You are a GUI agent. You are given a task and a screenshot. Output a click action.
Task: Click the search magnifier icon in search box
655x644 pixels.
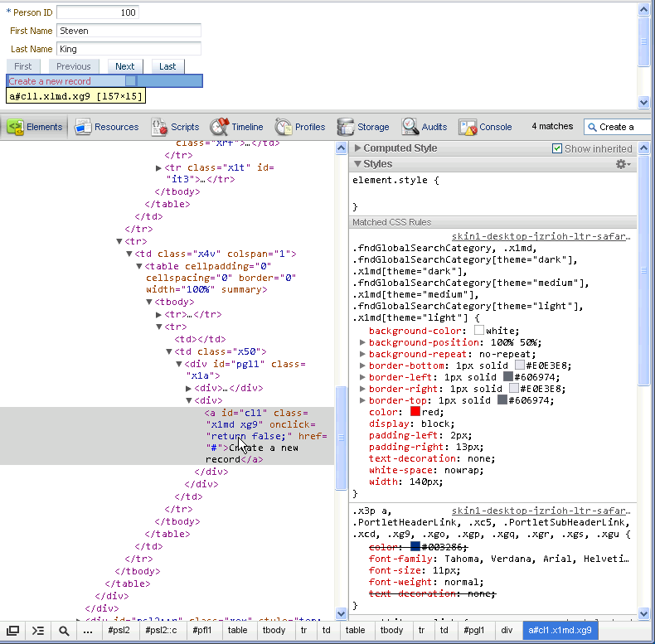(x=592, y=127)
